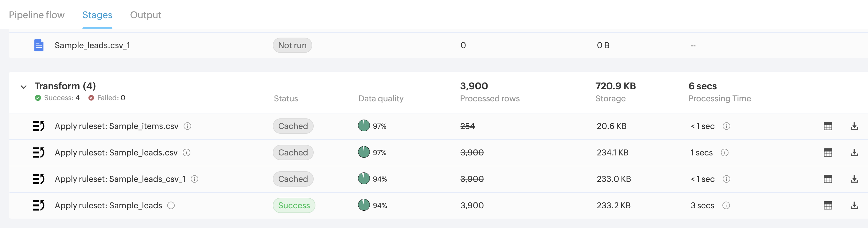Open the Output tab
This screenshot has height=228, width=868.
click(x=146, y=15)
